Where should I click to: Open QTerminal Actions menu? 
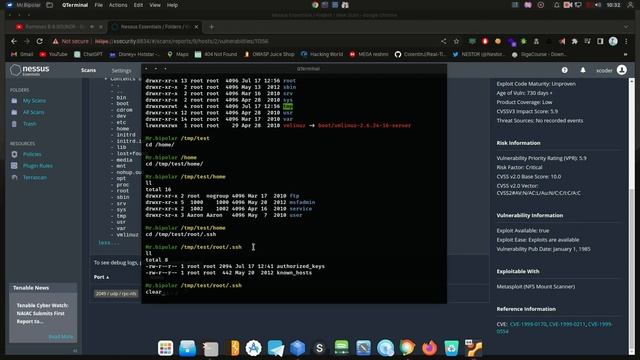(118, 5)
